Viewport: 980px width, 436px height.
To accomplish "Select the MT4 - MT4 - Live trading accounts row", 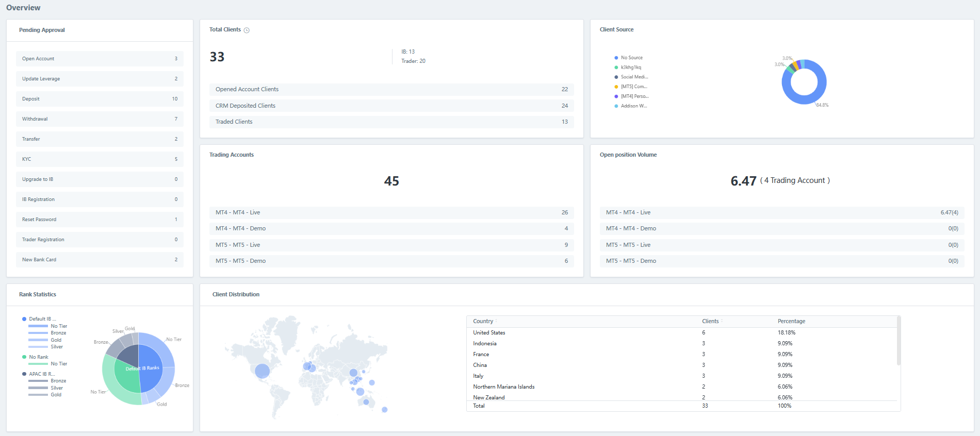I will (391, 212).
